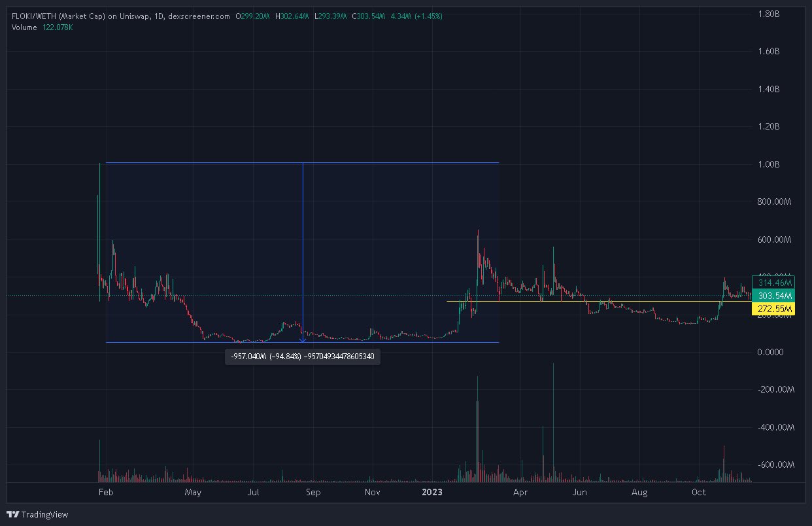The image size is (812, 526).
Task: Click the change value 4.34M (+1.45%)
Action: 416,16
